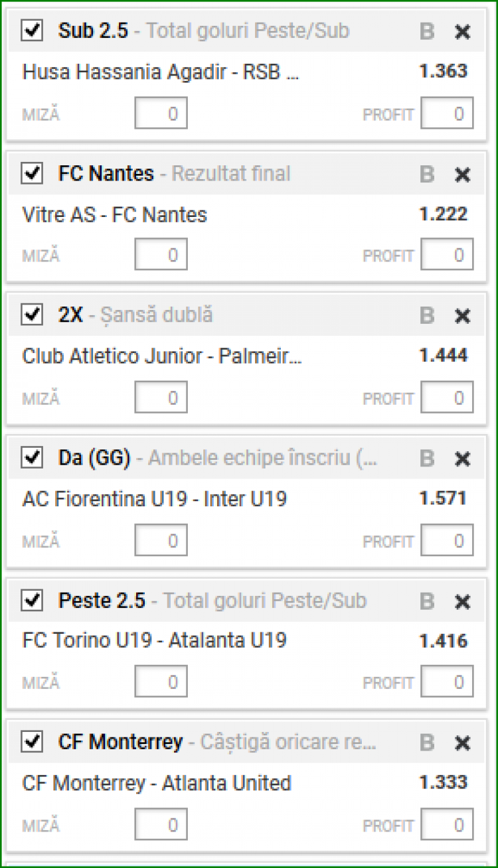Click the MIZĂ field for Husa Hassania Agadir

[x=161, y=113]
